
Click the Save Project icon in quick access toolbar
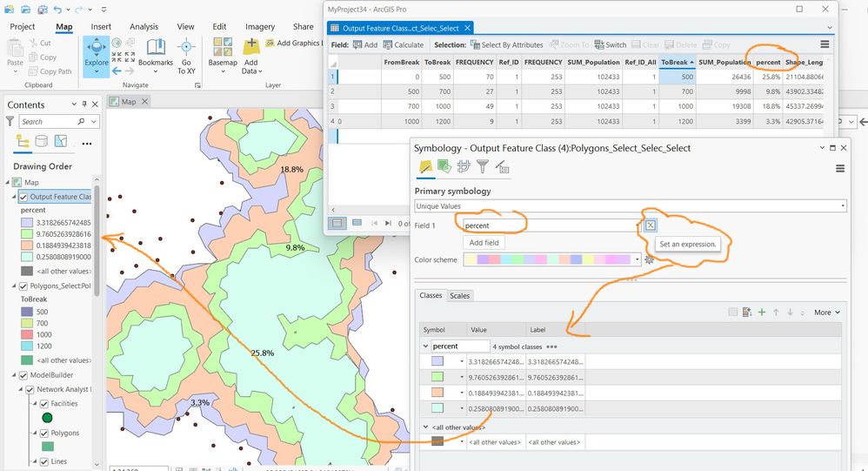[42, 10]
